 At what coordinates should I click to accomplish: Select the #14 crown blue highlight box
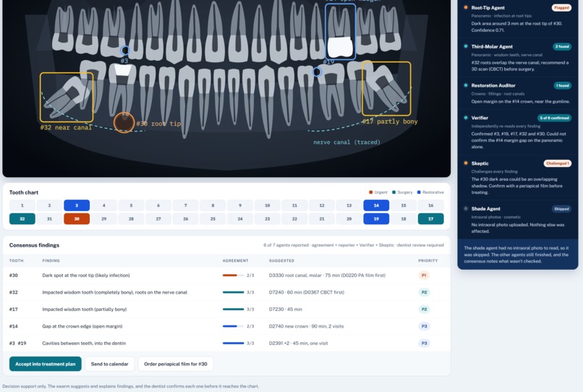coord(340,32)
